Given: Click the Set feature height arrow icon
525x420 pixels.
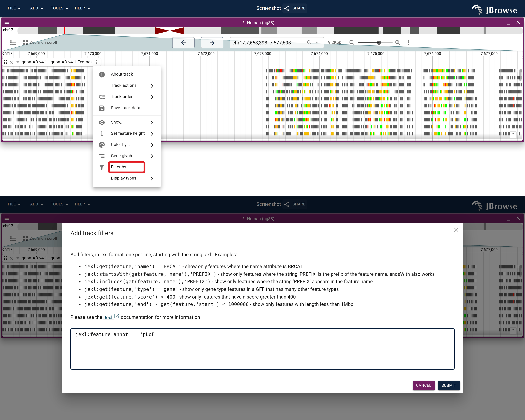Looking at the screenshot, I should 102,133.
